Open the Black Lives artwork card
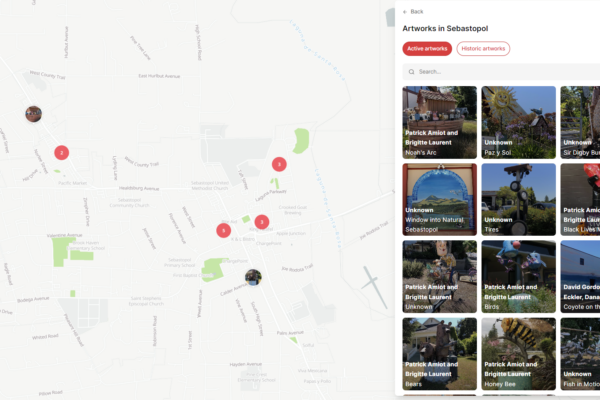The height and width of the screenshot is (400, 600). (580, 199)
